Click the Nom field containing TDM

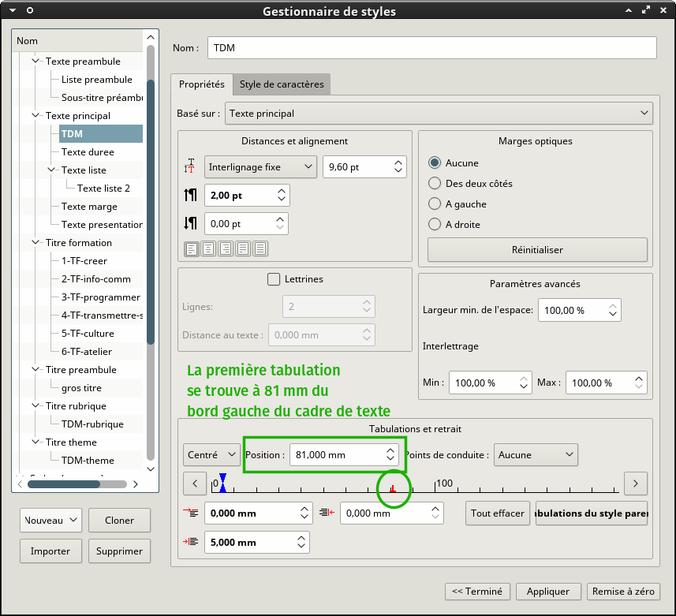(432, 48)
